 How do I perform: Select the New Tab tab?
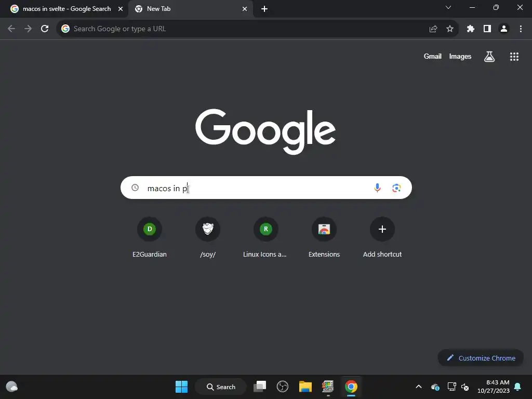click(190, 9)
